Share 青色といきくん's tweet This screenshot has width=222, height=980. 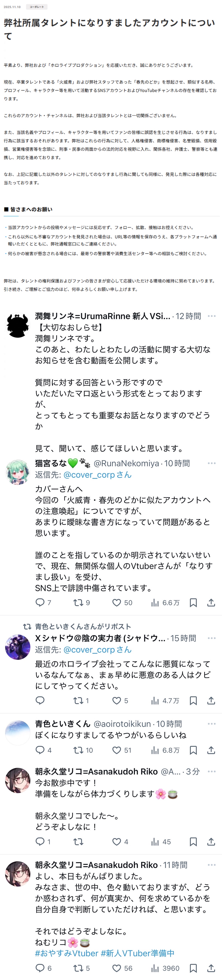pos(211,750)
